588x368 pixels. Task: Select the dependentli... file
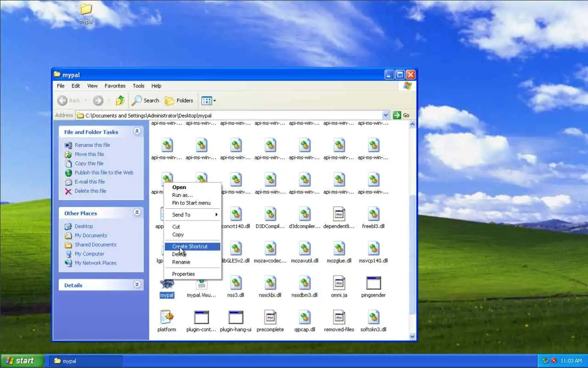pyautogui.click(x=339, y=218)
